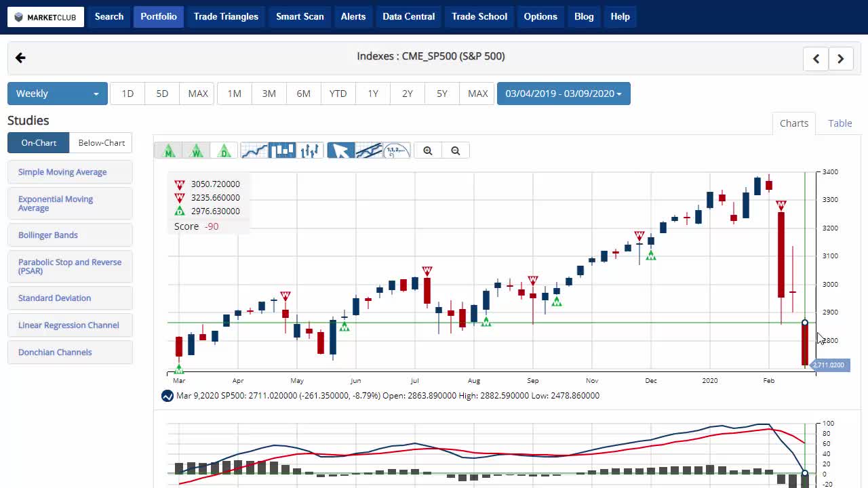Click the chart info icon beside Mar 9,2020

click(x=167, y=396)
